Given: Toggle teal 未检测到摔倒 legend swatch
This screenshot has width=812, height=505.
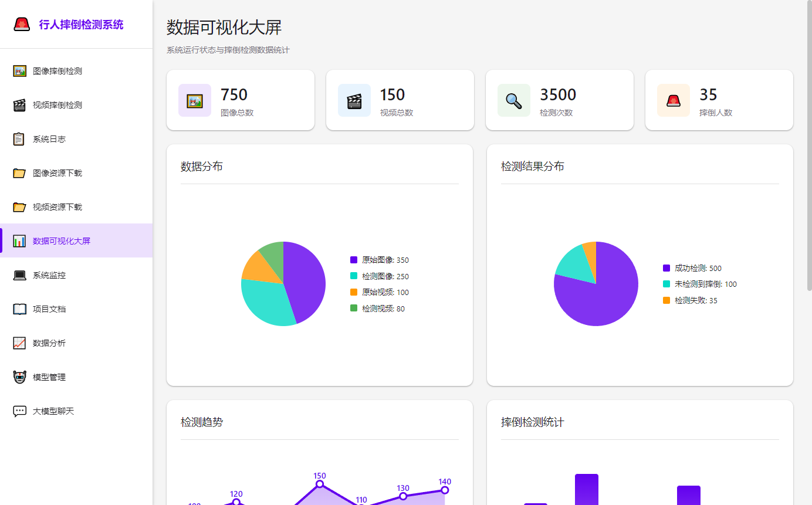Looking at the screenshot, I should [666, 284].
